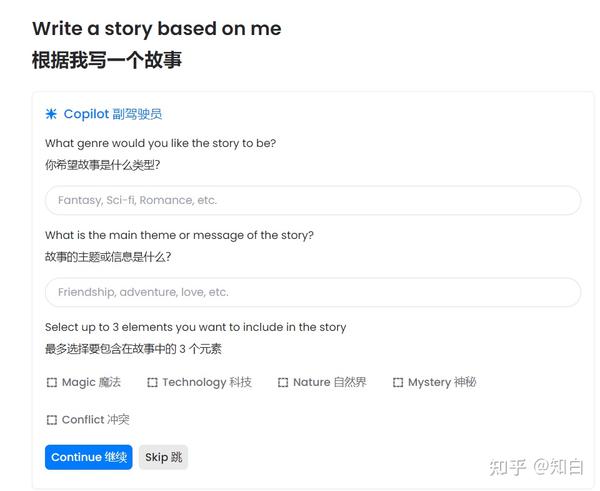The width and height of the screenshot is (600, 491).
Task: Check the Nature 自然界 option
Action: point(283,382)
